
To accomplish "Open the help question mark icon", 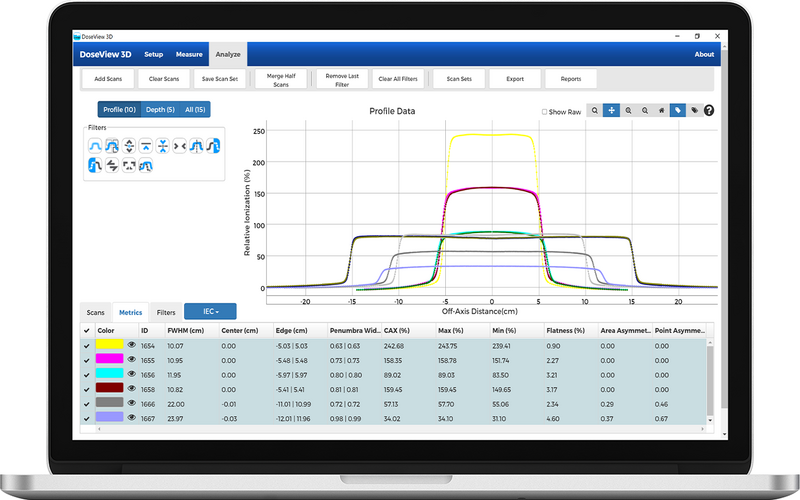I will [709, 110].
